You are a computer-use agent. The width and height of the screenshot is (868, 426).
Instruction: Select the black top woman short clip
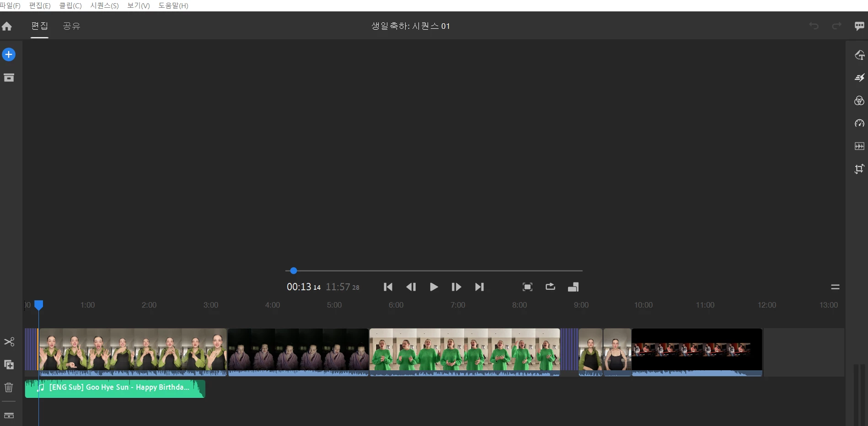(617, 352)
